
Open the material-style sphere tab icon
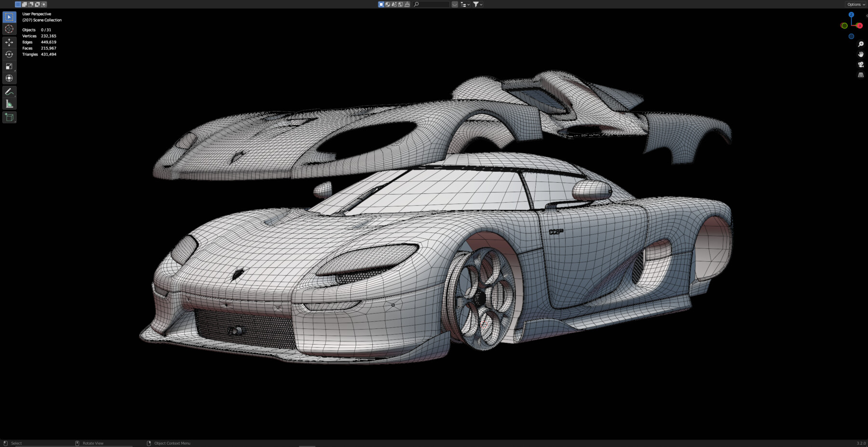pyautogui.click(x=388, y=4)
